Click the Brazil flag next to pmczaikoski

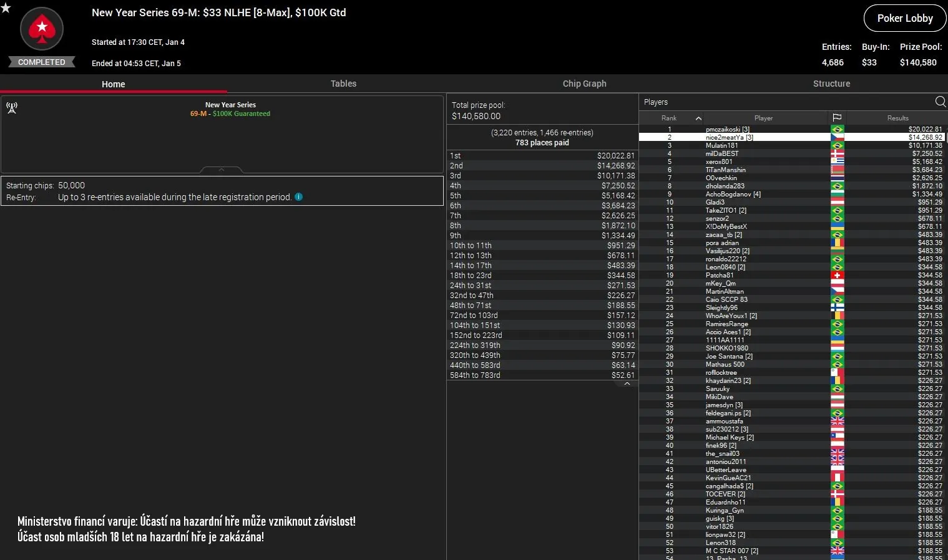pyautogui.click(x=838, y=129)
